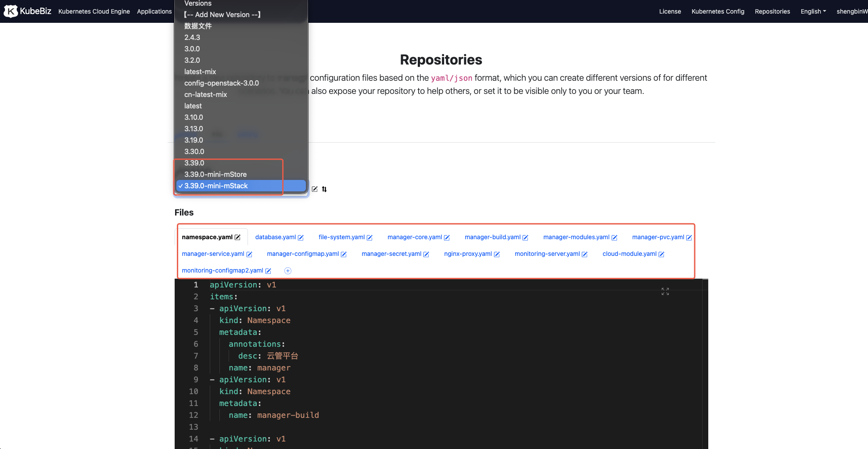
Task: Click the edit icon beside cloud-module.yaml
Action: (x=661, y=254)
